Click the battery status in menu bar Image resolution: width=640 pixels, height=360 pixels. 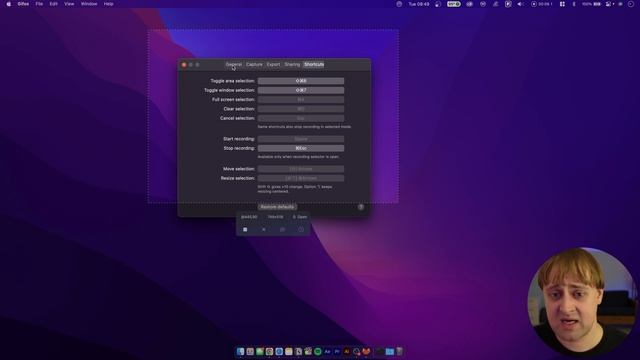pos(591,4)
